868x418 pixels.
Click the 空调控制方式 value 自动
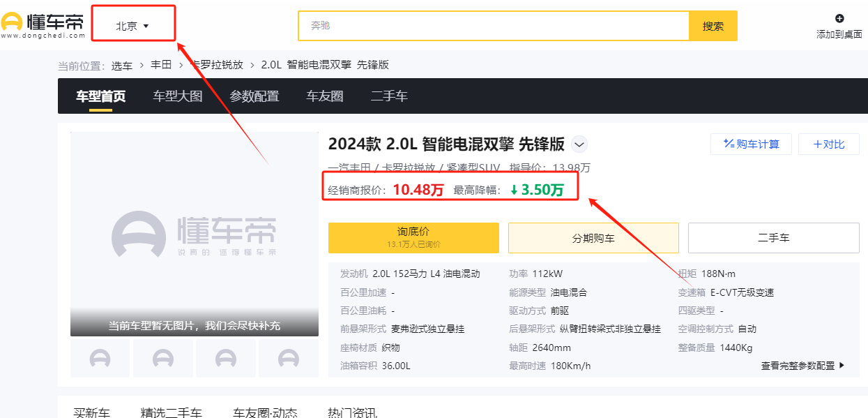coord(747,329)
